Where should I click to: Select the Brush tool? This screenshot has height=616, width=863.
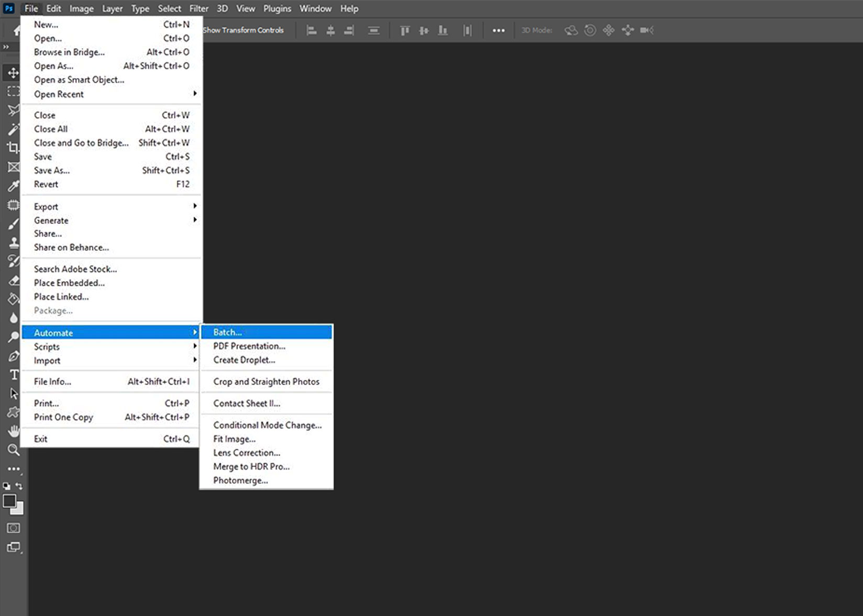click(x=13, y=224)
